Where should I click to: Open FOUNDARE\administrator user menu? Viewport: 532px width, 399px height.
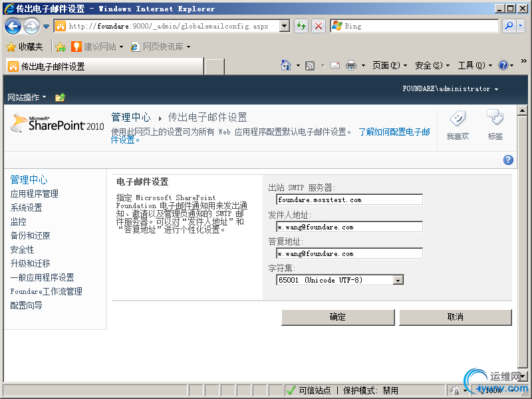[450, 89]
